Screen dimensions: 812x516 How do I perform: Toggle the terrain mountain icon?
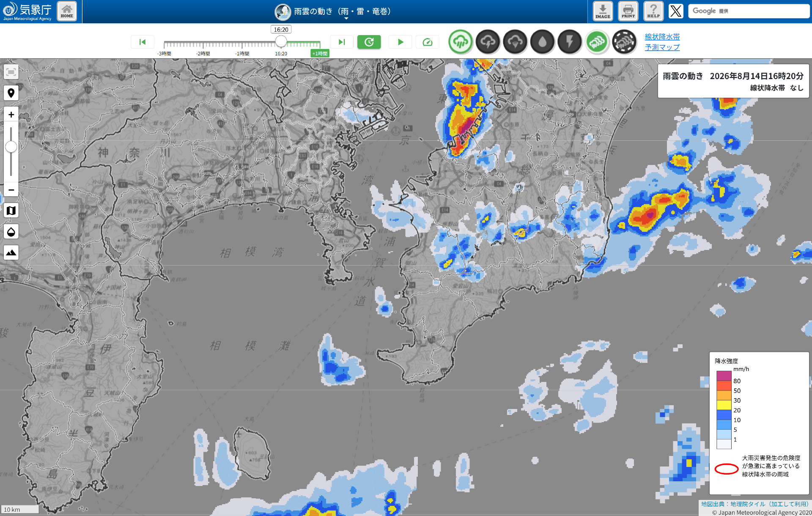(11, 253)
